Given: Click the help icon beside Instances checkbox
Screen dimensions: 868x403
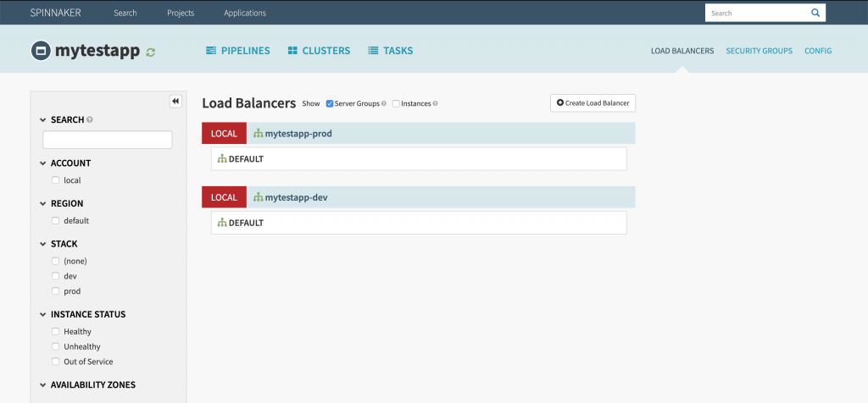Looking at the screenshot, I should (436, 104).
